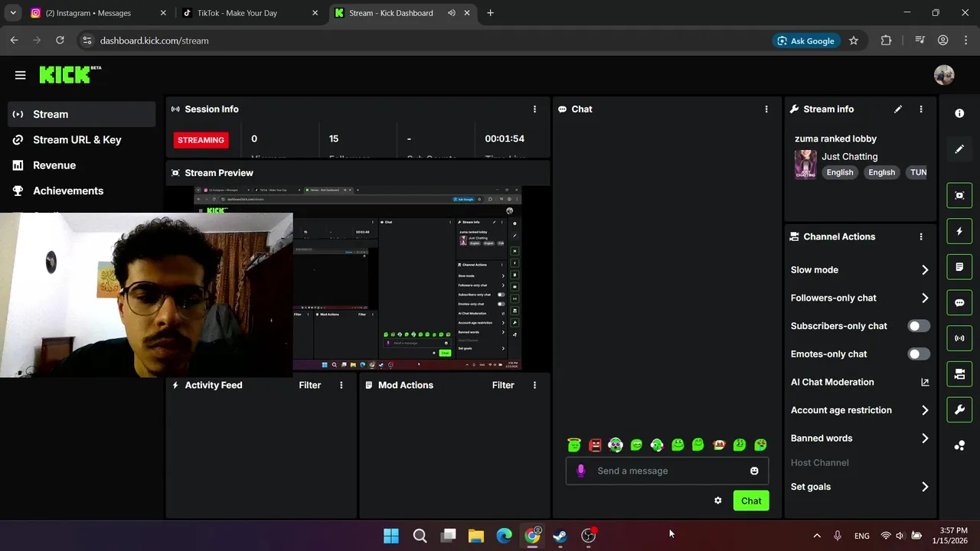Insert the headphones purple-eyed emote
This screenshot has width=980, height=551.
(x=616, y=445)
